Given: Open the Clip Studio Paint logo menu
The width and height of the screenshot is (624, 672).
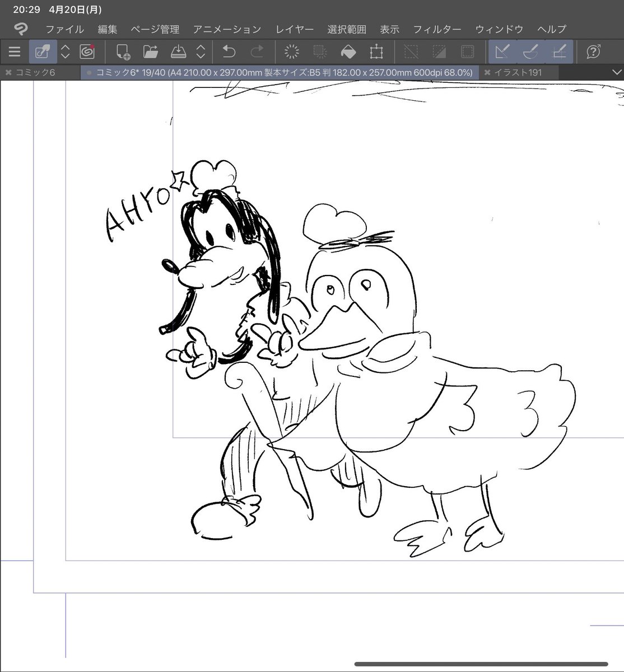Looking at the screenshot, I should click(21, 29).
